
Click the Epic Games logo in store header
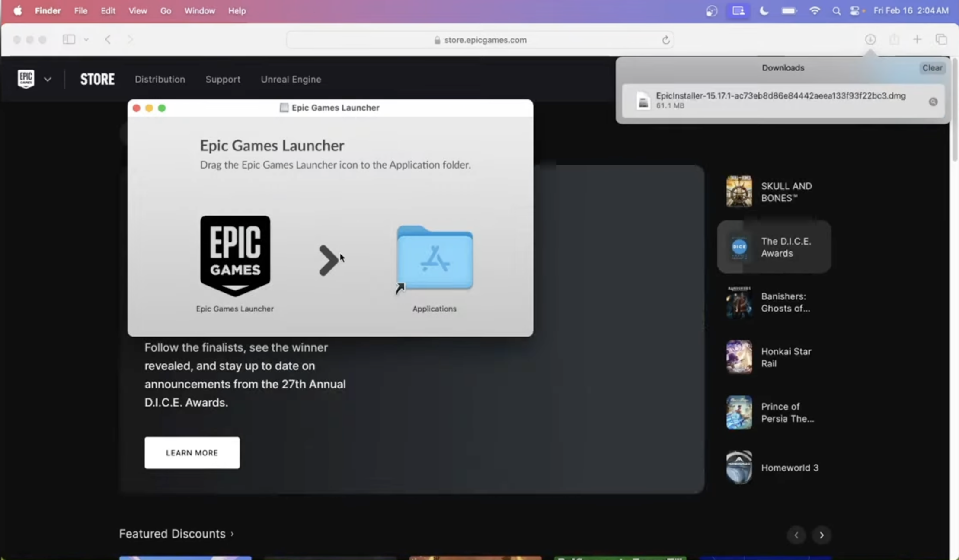coord(26,79)
